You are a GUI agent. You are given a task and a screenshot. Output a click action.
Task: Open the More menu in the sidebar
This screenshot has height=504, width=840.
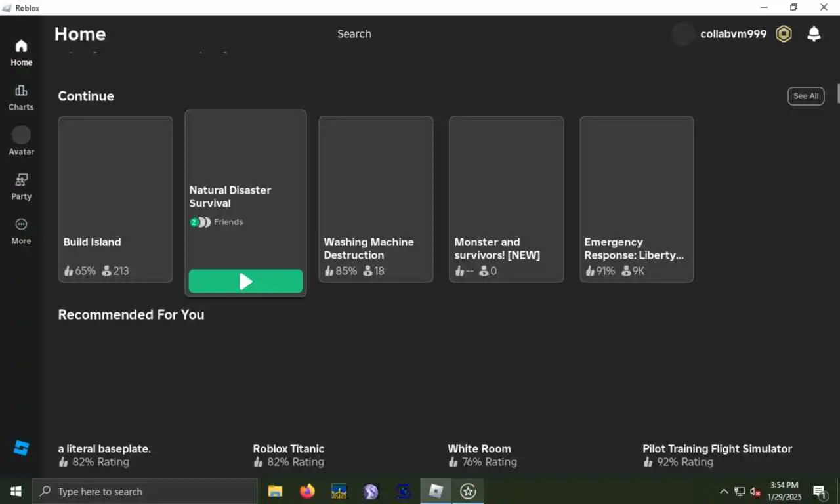(x=21, y=232)
